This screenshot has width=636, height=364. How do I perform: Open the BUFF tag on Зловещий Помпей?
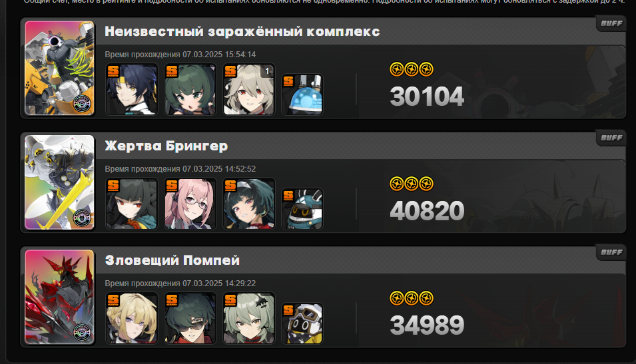tap(611, 252)
